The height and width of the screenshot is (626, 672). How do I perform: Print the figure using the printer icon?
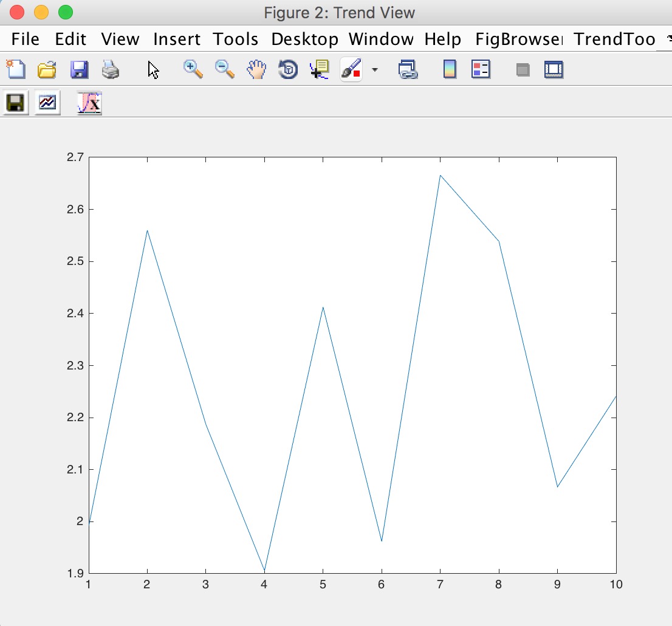(111, 69)
